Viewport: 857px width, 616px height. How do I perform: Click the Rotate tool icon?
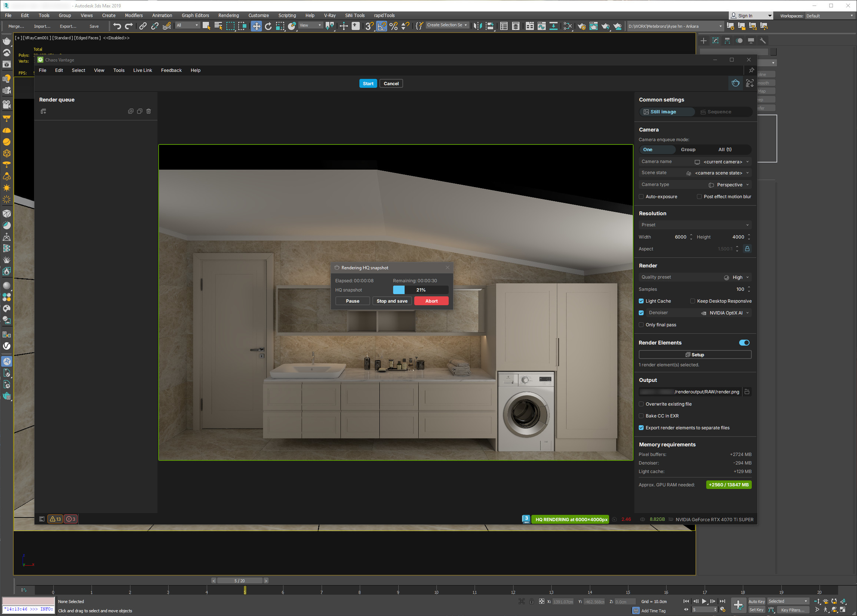[268, 26]
